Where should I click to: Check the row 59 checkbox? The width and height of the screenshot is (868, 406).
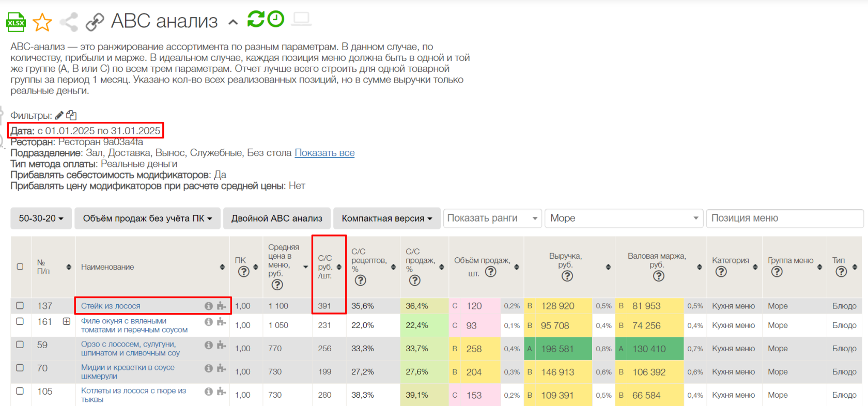click(20, 345)
